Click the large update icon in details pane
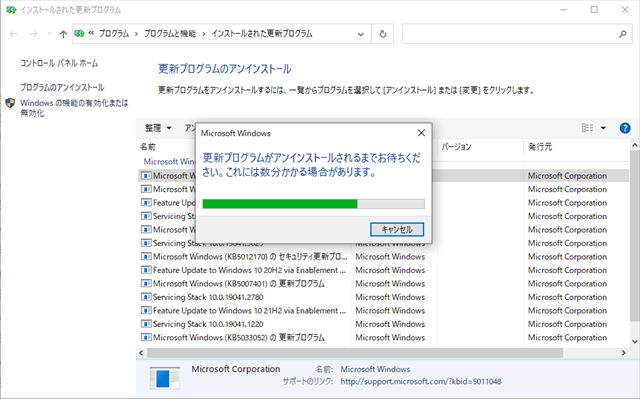The image size is (640, 399). [x=164, y=377]
